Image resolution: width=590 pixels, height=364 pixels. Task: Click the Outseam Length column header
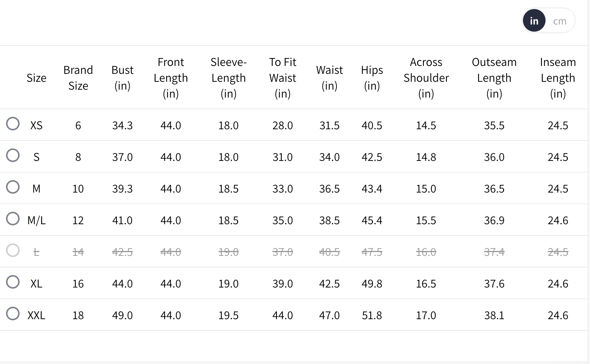tap(494, 78)
